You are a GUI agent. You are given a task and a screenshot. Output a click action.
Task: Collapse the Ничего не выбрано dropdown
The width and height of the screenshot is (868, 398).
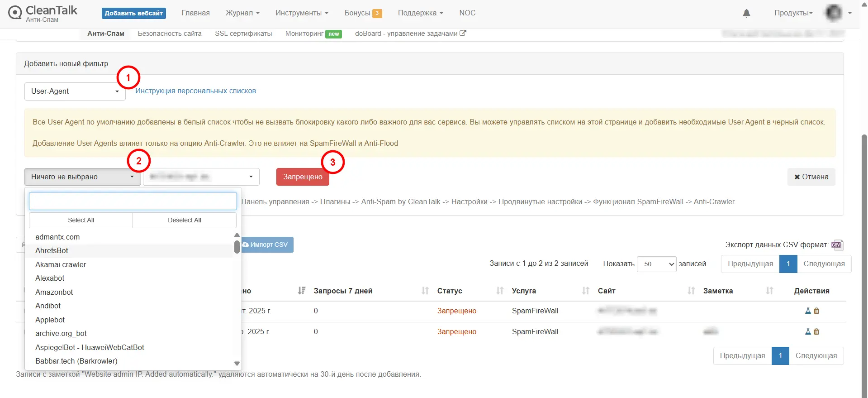83,177
